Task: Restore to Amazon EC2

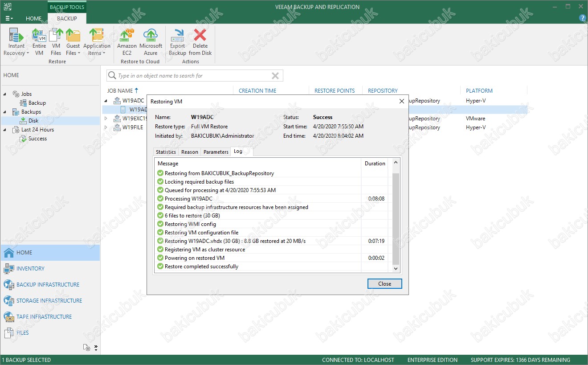Action: [127, 42]
